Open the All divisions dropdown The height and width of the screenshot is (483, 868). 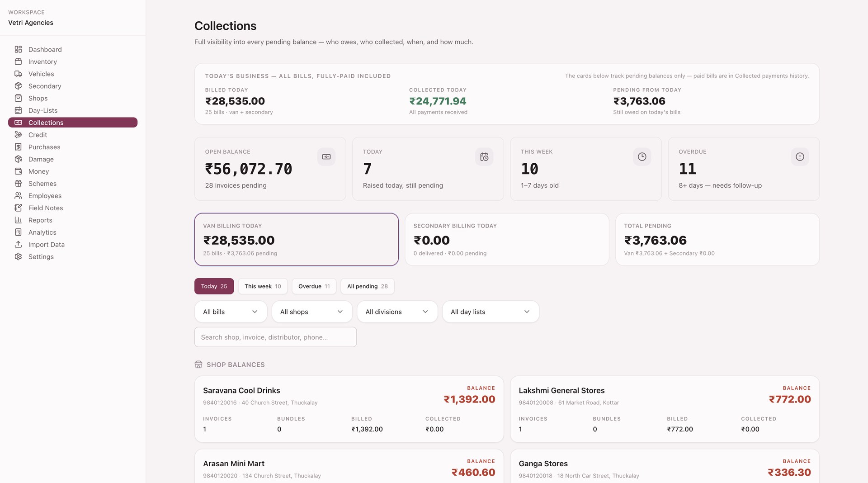click(x=397, y=312)
